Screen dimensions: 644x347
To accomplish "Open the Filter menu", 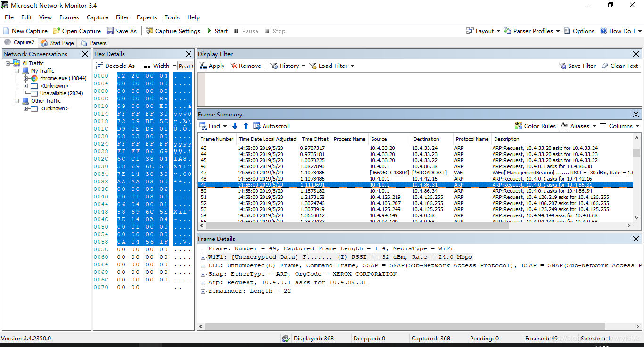I will [x=123, y=17].
